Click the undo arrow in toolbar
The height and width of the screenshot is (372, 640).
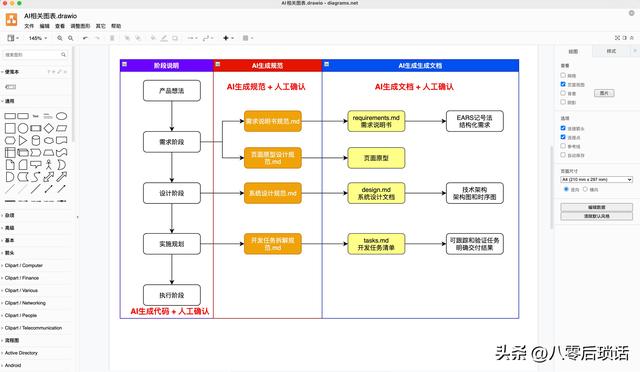pyautogui.click(x=85, y=38)
